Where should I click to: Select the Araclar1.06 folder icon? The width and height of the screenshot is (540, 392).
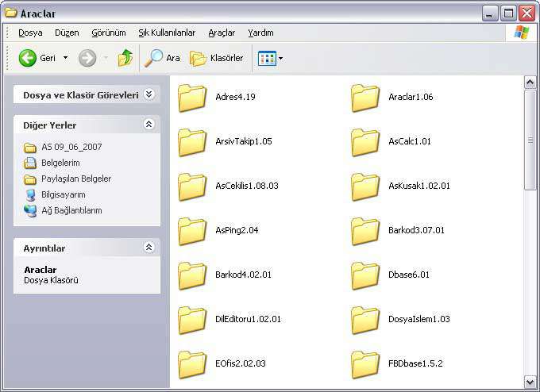tap(365, 98)
